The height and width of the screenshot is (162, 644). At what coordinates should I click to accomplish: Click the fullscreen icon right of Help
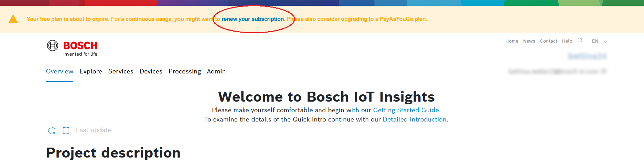(x=580, y=40)
